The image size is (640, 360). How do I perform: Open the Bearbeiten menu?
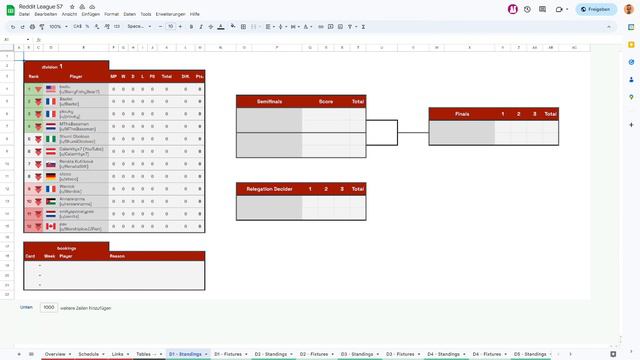click(x=46, y=14)
